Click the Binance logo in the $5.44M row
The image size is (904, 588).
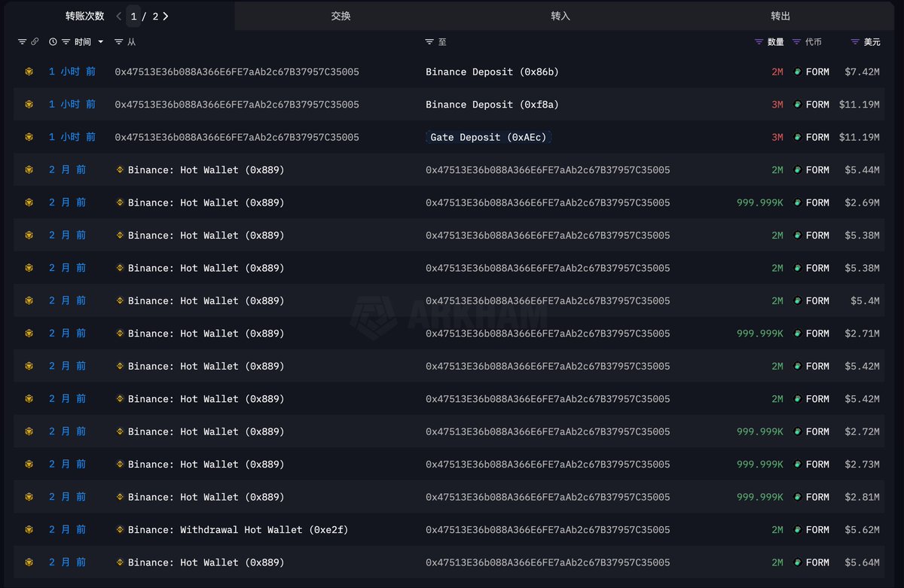click(x=120, y=170)
